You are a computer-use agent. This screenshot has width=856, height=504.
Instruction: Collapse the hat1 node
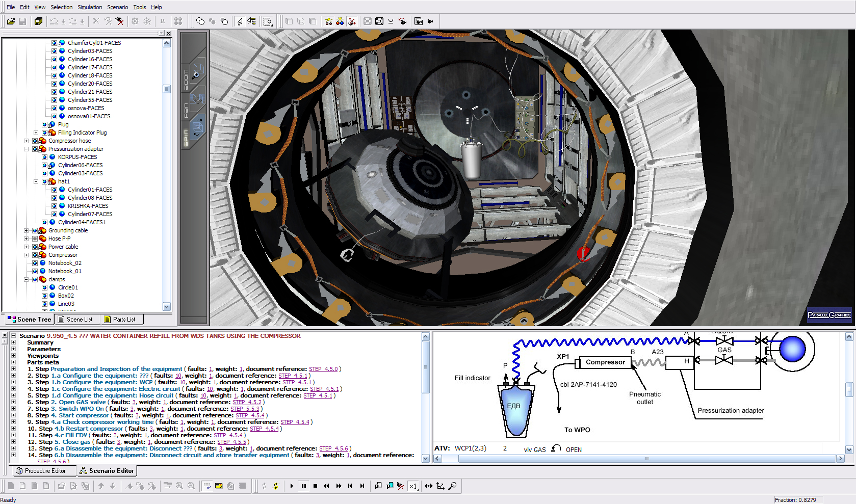pos(36,181)
